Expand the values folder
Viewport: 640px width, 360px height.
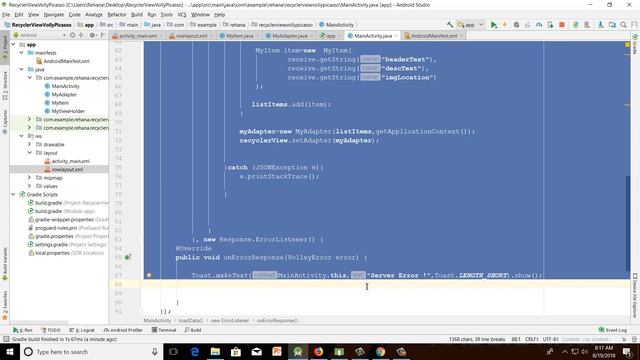point(29,186)
